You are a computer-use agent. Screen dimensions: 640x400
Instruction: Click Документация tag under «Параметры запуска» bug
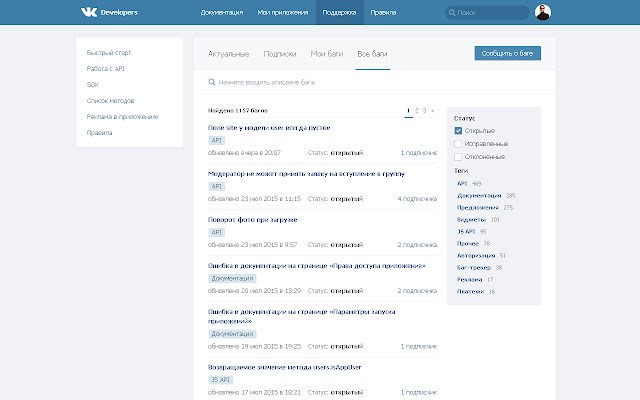pyautogui.click(x=232, y=334)
